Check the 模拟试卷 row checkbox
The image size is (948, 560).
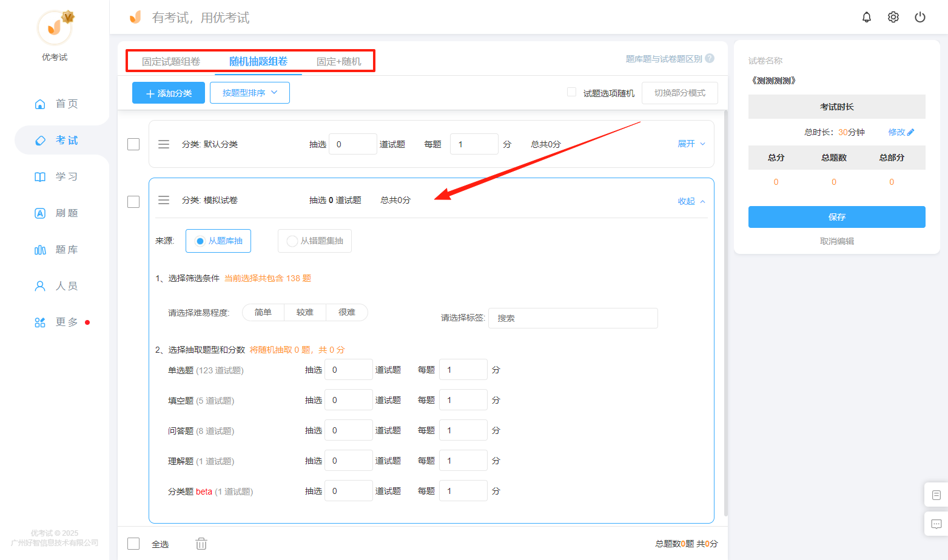pos(133,202)
